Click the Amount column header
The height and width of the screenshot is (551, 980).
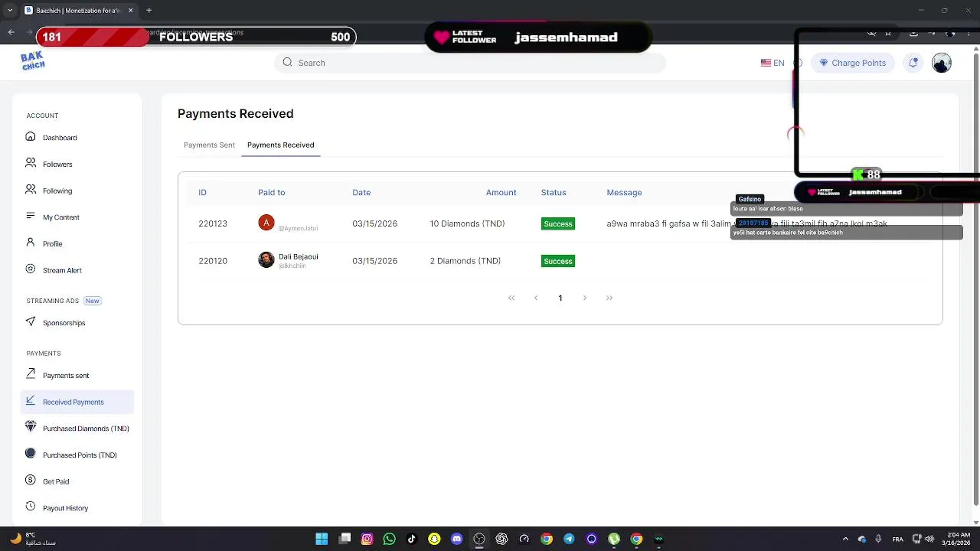pyautogui.click(x=501, y=192)
